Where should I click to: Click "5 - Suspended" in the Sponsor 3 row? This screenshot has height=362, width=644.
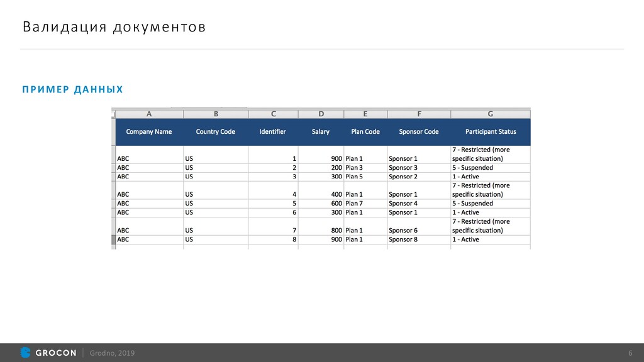(x=491, y=168)
